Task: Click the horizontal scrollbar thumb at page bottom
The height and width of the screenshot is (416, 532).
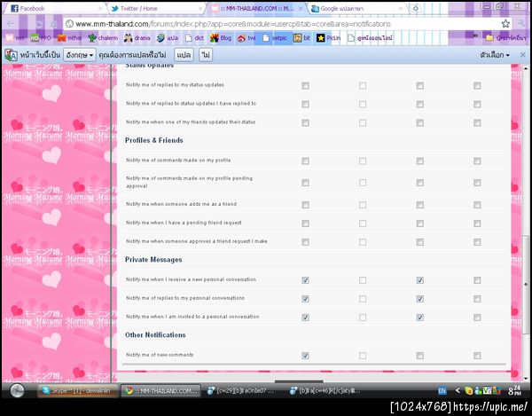Action: [299, 381]
